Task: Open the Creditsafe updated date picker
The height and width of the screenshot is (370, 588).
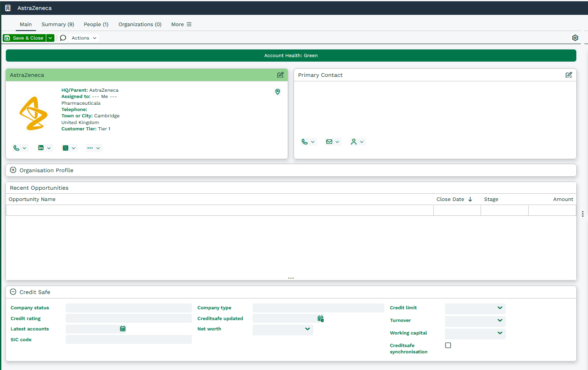Action: [x=321, y=319]
